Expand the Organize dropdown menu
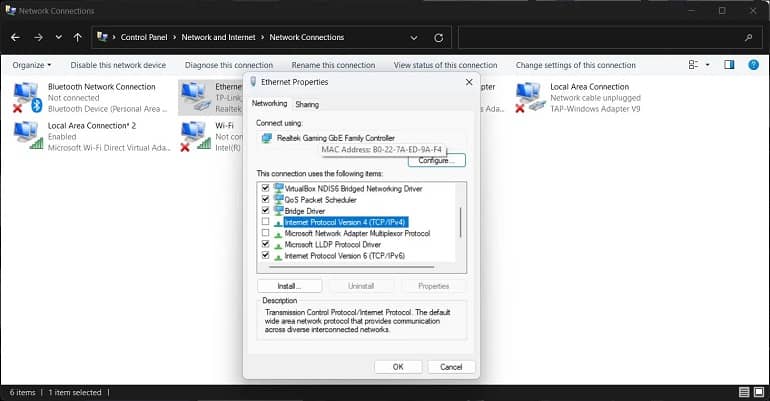 (32, 65)
